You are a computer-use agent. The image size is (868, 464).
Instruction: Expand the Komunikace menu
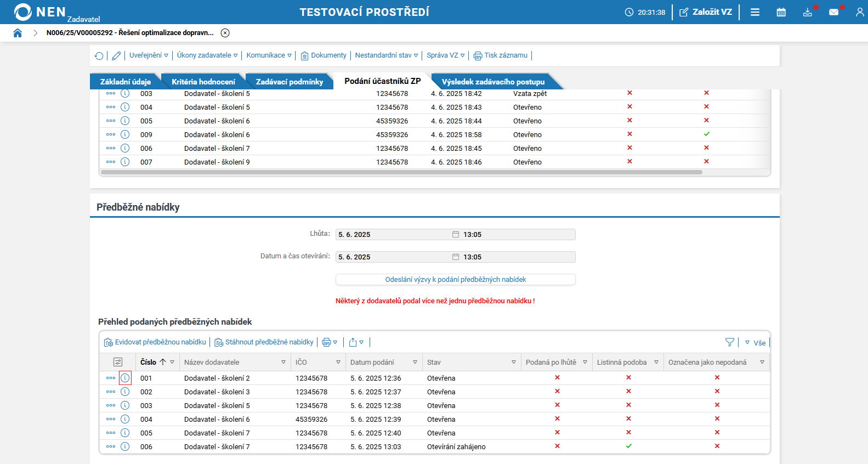tap(269, 55)
